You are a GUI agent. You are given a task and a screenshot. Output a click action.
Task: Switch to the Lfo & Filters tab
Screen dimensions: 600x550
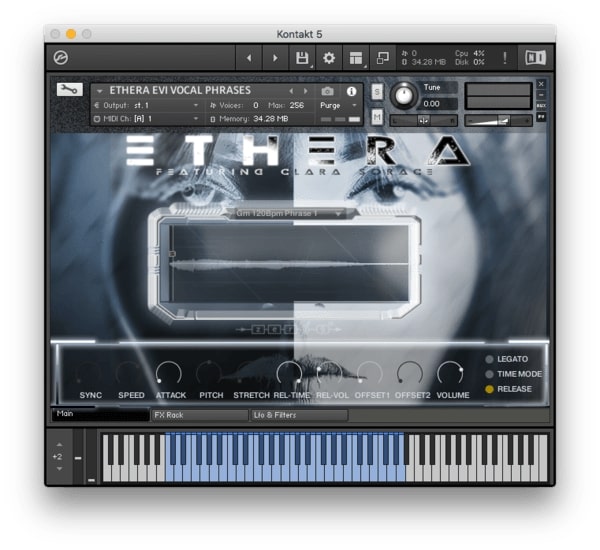[299, 415]
